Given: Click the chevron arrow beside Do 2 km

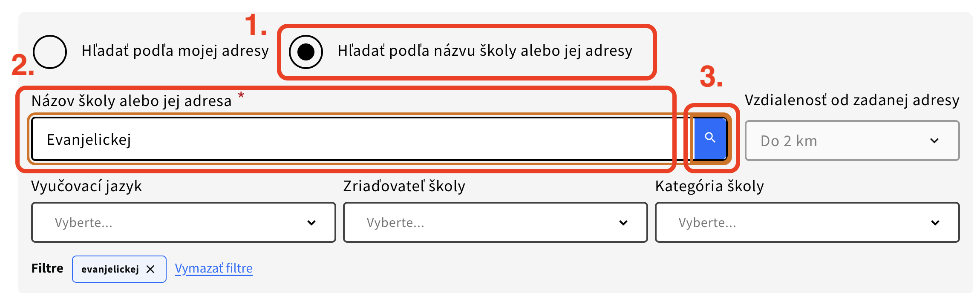Looking at the screenshot, I should [x=934, y=141].
